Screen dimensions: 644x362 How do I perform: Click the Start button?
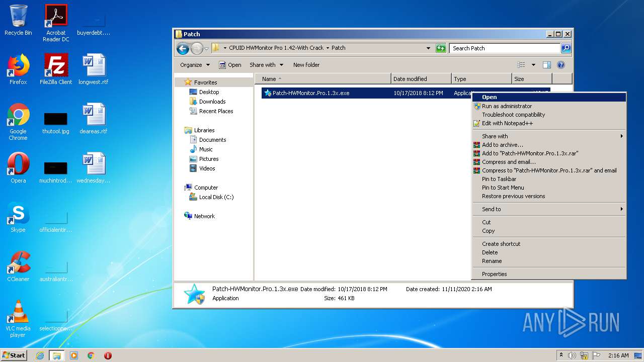[14, 355]
